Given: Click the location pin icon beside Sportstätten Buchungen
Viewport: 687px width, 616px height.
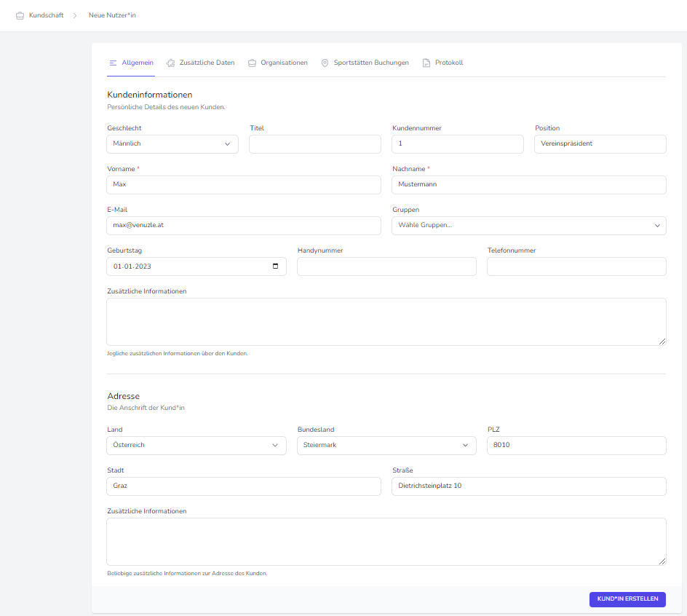Looking at the screenshot, I should [x=325, y=63].
